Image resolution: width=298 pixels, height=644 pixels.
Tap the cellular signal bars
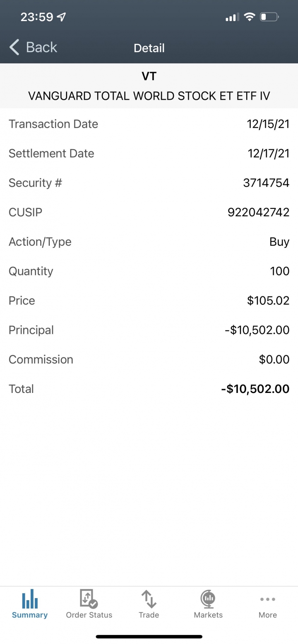pyautogui.click(x=232, y=17)
